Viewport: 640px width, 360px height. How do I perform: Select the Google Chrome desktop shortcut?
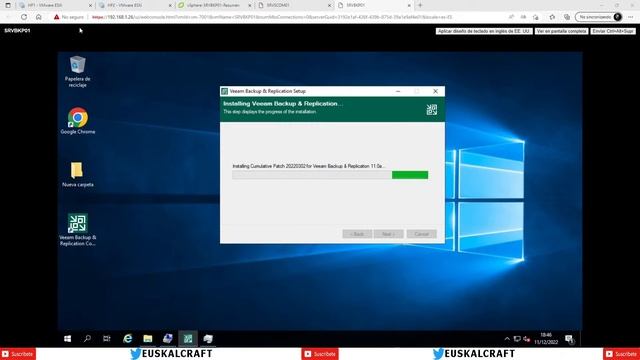[x=78, y=121]
